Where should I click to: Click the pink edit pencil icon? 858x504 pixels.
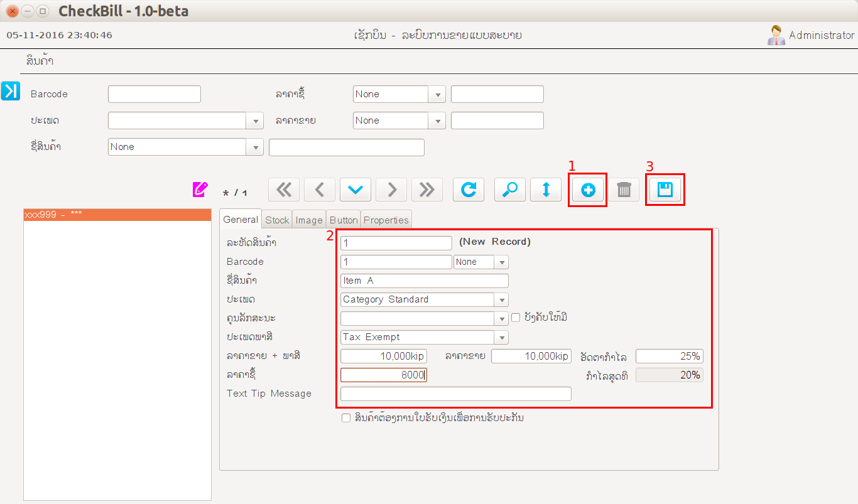click(200, 189)
